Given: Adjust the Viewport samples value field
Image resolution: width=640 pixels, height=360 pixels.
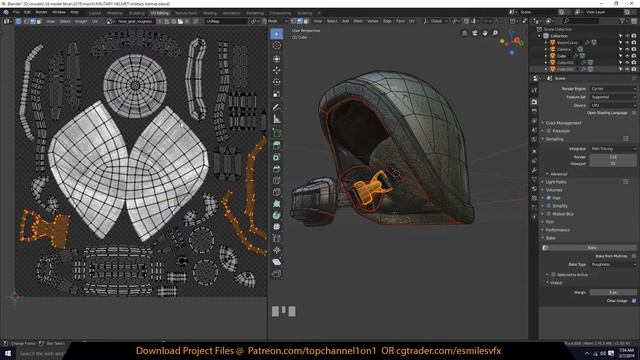Looking at the screenshot, I should click(613, 164).
